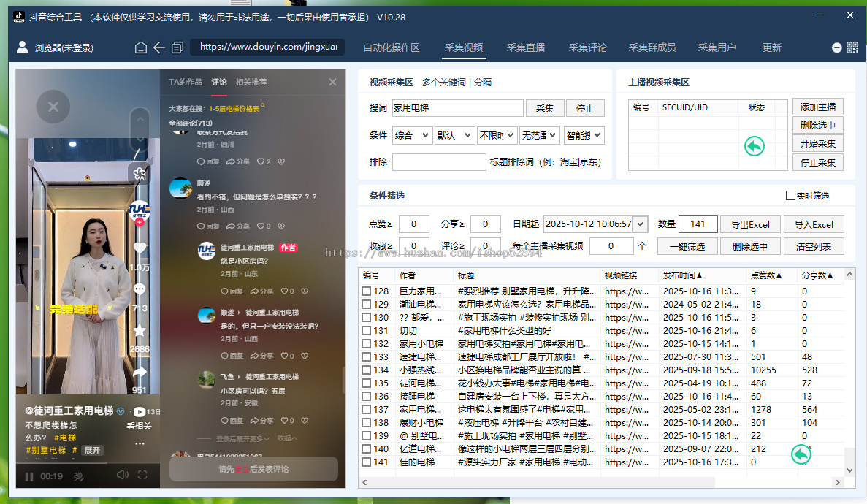This screenshot has height=504, width=867.
Task: Favorite the video with the star icon
Action: (140, 331)
